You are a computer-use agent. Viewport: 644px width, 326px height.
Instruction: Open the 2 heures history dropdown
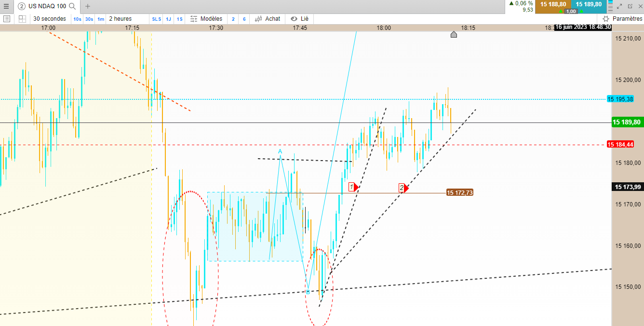(120, 19)
